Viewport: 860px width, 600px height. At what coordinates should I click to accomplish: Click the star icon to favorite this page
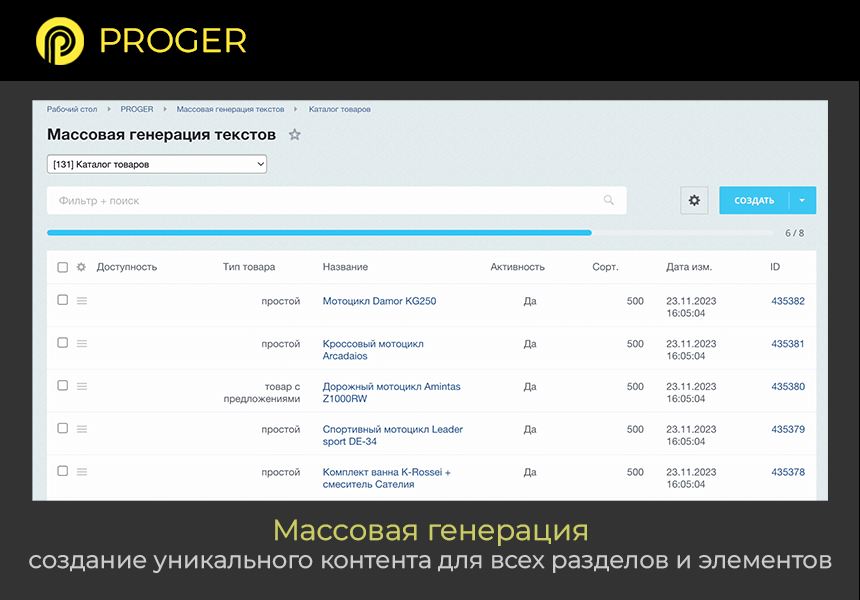click(295, 133)
